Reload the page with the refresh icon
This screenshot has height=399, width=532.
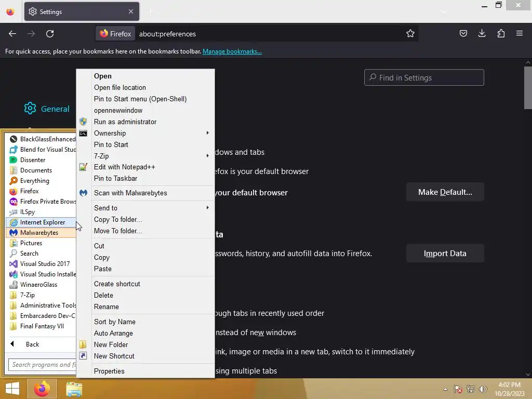tap(50, 34)
